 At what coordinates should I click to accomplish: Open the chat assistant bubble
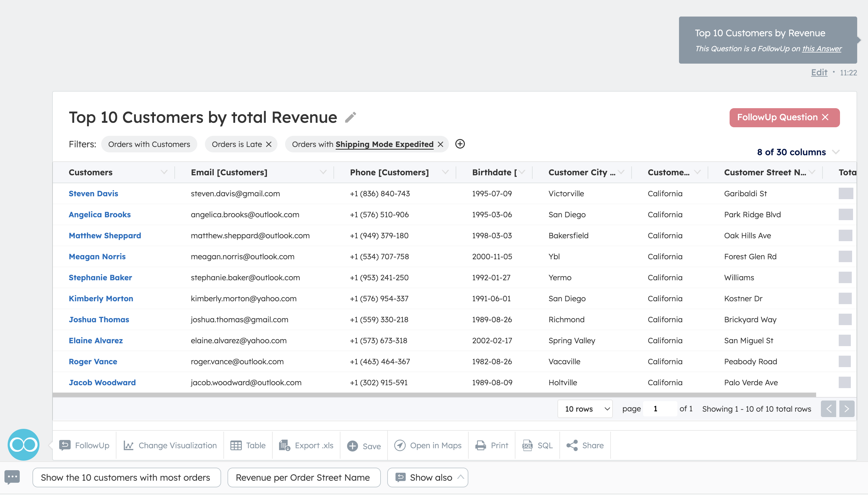13,477
